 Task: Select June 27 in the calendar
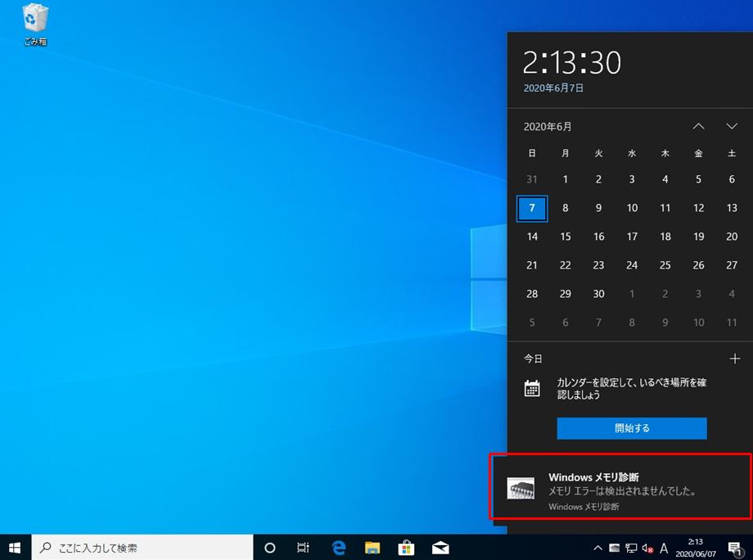click(x=732, y=265)
